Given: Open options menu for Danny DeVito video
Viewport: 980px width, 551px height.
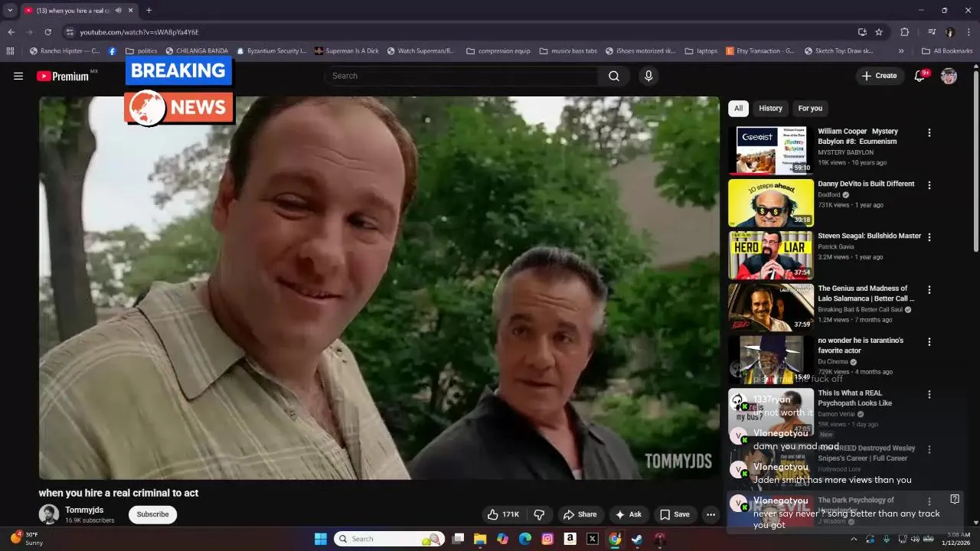Looking at the screenshot, I should 929,185.
